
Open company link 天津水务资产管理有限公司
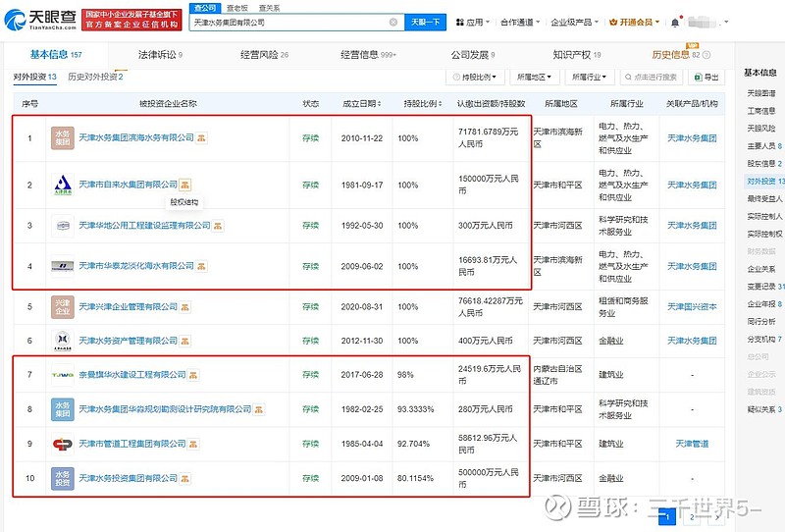[129, 341]
